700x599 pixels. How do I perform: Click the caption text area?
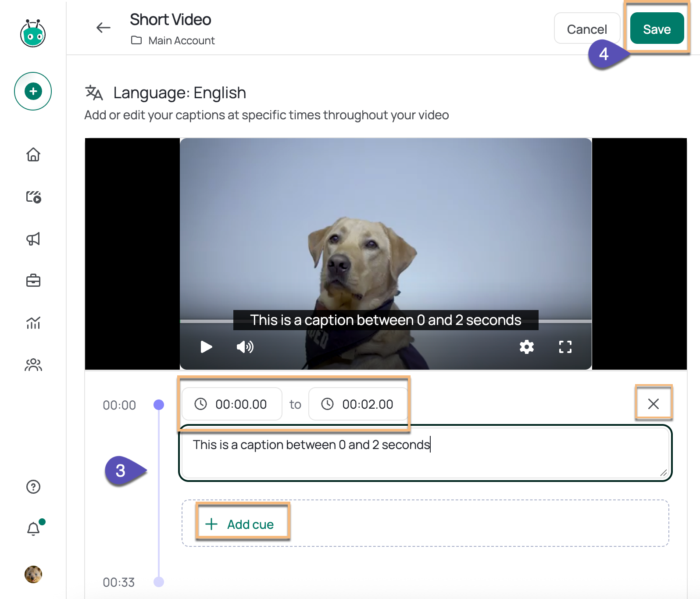[x=425, y=453]
